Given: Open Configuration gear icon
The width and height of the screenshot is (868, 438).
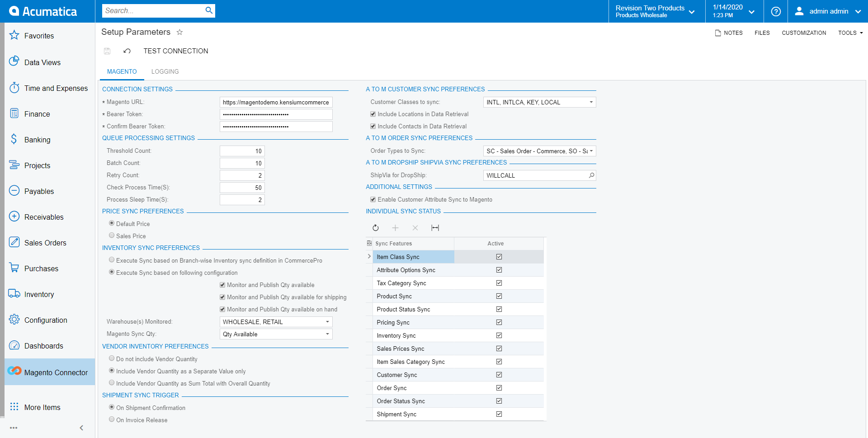Looking at the screenshot, I should [x=14, y=319].
